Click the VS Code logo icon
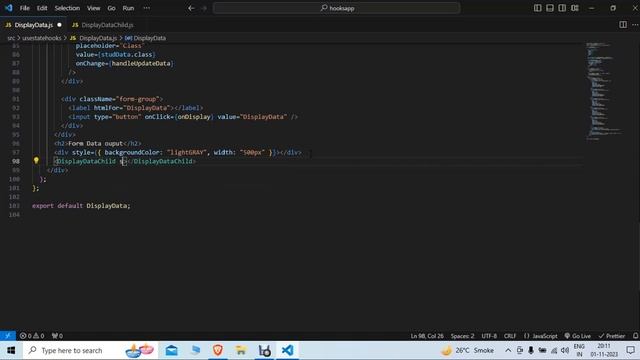The height and width of the screenshot is (360, 640). (x=9, y=8)
